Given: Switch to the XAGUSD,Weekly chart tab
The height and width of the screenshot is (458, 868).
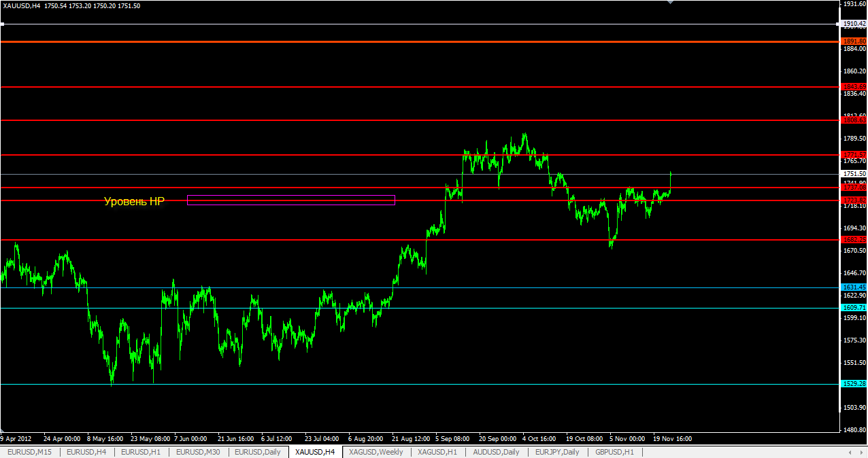Looking at the screenshot, I should pyautogui.click(x=375, y=452).
